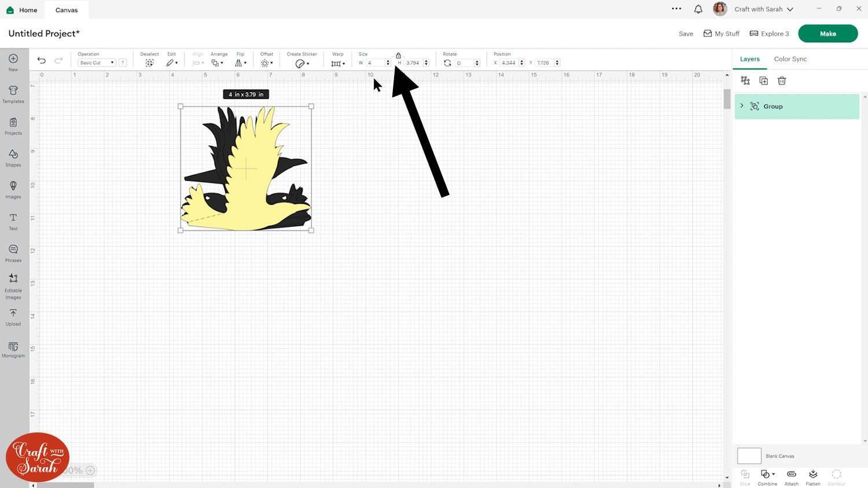
Task: Redo the last undone action
Action: (58, 60)
